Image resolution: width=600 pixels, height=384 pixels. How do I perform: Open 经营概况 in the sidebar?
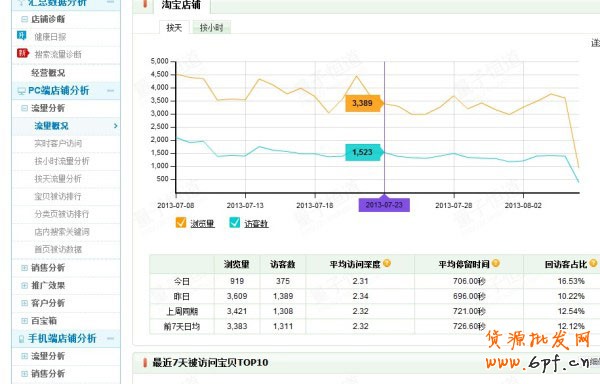click(48, 73)
